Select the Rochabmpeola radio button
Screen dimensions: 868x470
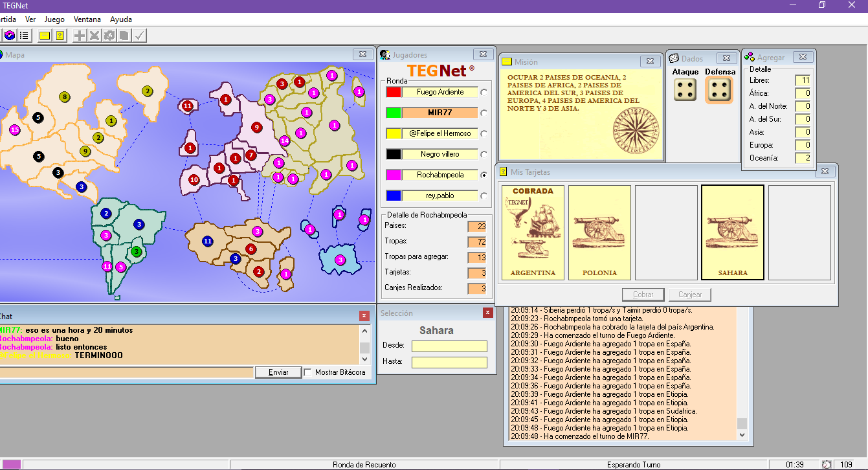click(484, 175)
